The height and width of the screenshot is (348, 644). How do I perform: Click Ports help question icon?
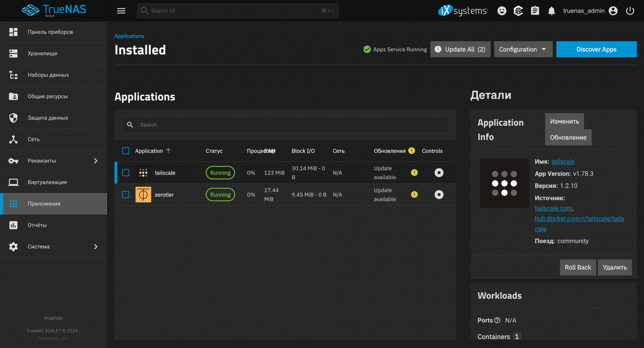(x=497, y=320)
